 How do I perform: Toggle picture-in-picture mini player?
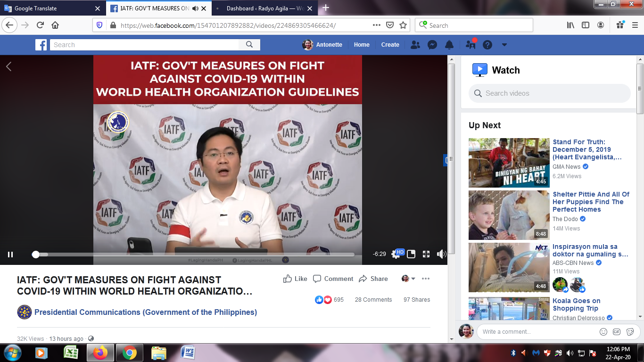click(x=411, y=255)
